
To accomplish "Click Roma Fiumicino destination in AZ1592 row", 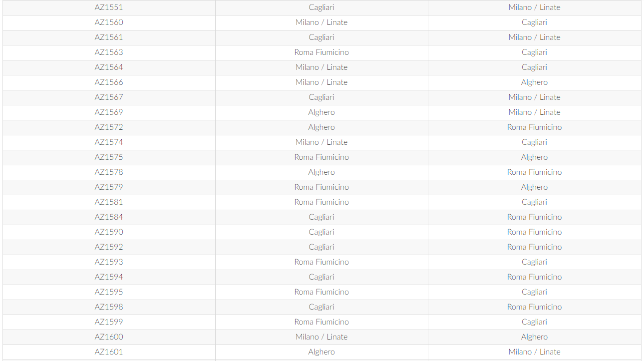I will coord(534,247).
